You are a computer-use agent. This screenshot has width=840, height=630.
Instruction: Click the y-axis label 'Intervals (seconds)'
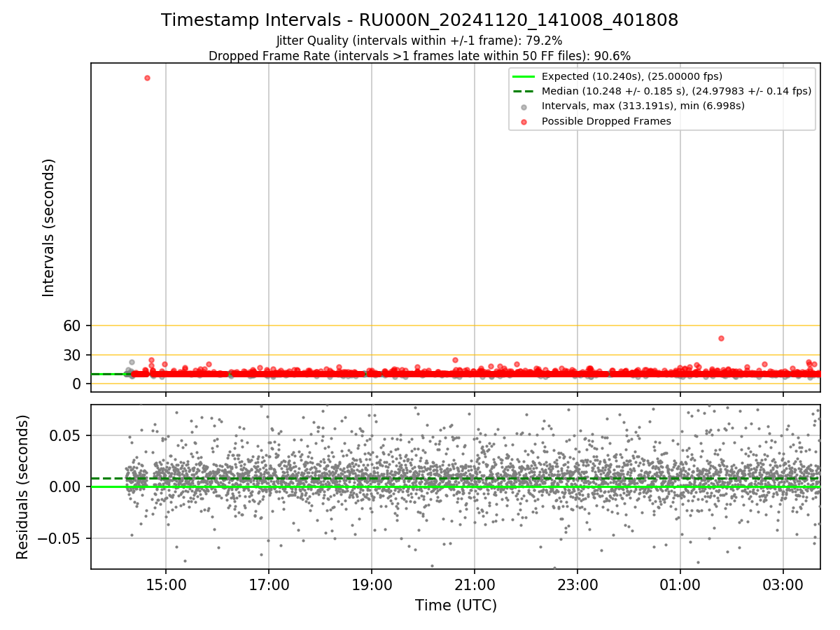[49, 227]
